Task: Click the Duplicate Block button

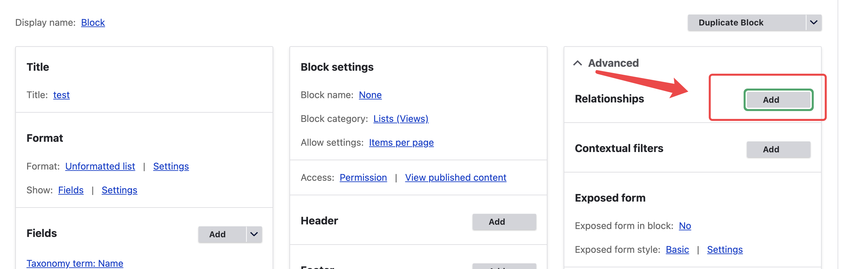Action: 730,22
